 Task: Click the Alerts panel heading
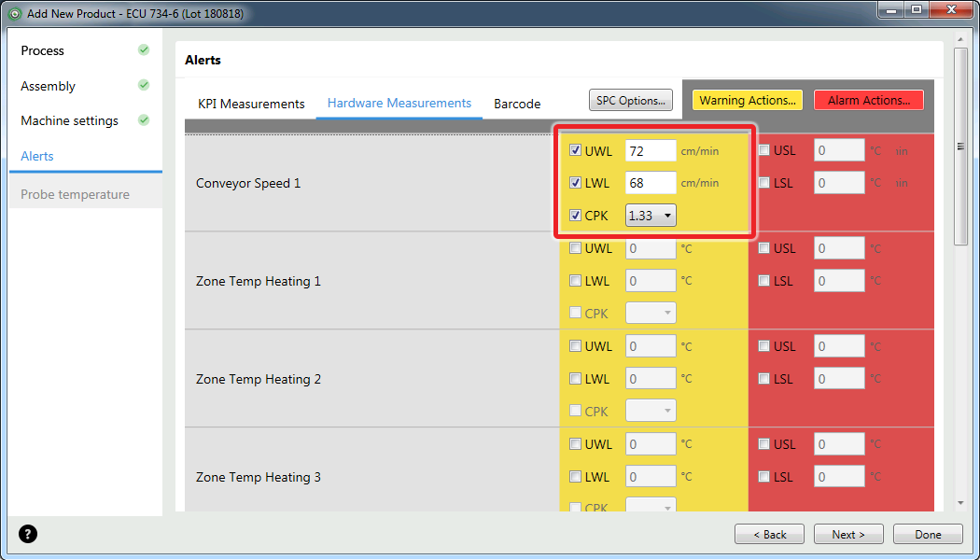coord(203,60)
